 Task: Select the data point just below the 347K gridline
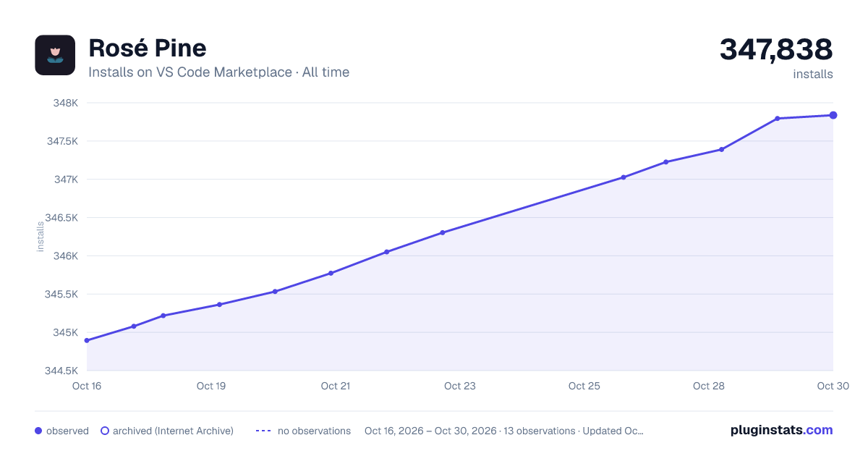624,177
